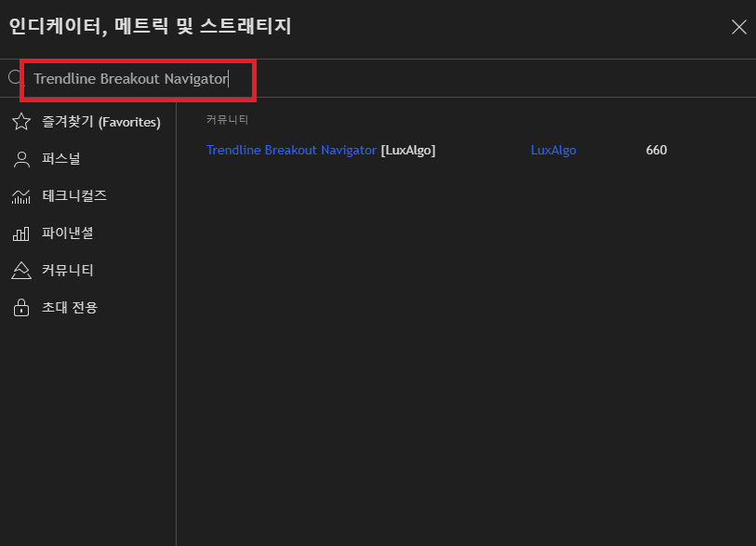The image size is (756, 546).
Task: Click the Invite-only (초대 전용) lock icon
Action: pos(21,307)
